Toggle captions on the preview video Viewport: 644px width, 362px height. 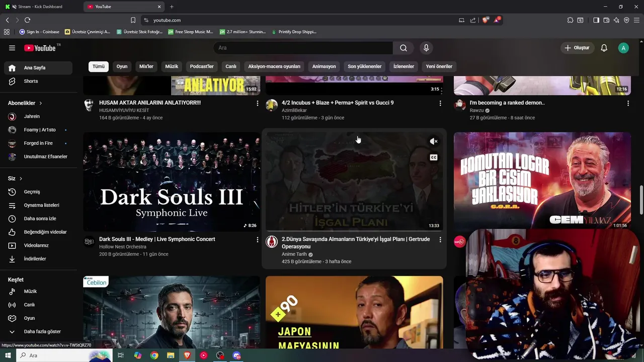click(x=433, y=157)
